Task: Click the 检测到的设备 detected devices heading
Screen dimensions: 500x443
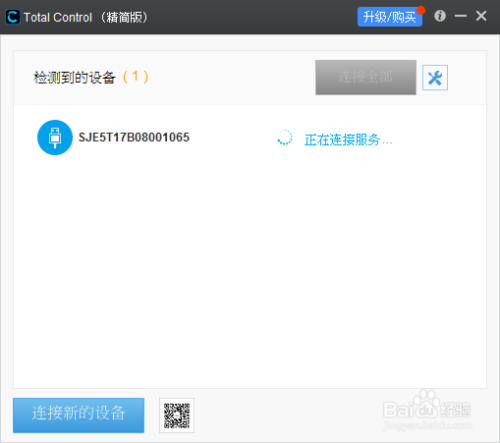Action: click(75, 77)
